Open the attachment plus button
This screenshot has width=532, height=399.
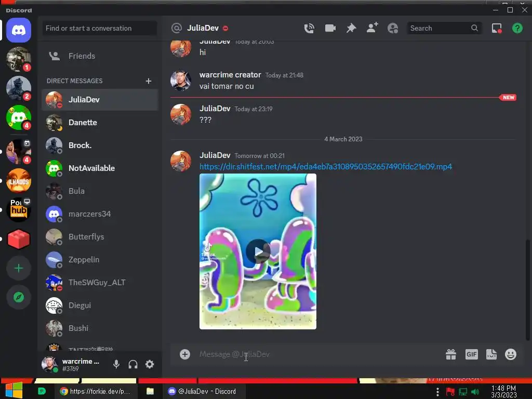(x=185, y=354)
